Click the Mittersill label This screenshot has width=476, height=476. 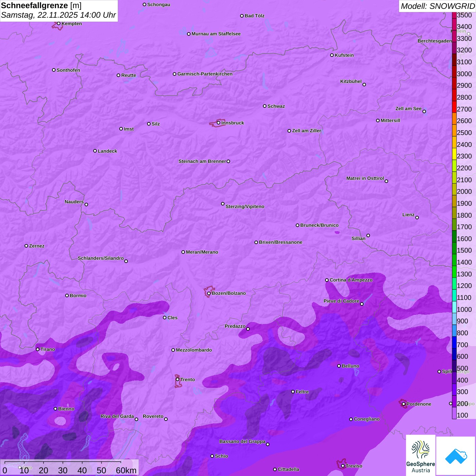point(390,120)
